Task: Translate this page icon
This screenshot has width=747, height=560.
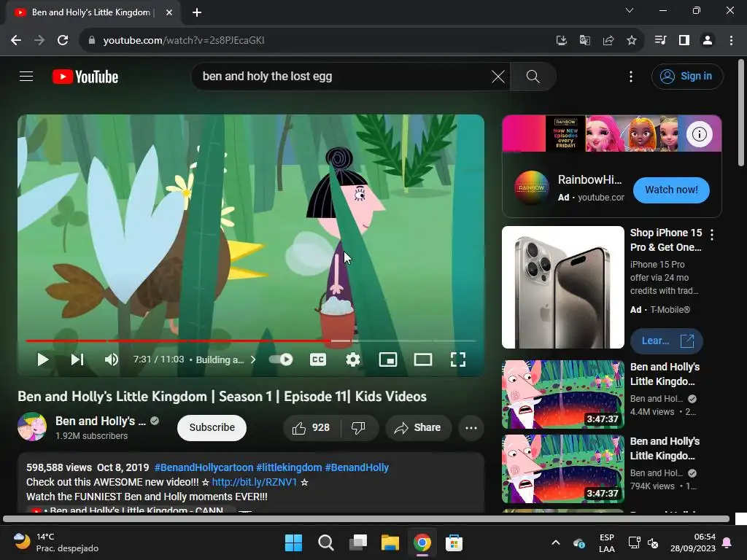Action: pos(584,41)
